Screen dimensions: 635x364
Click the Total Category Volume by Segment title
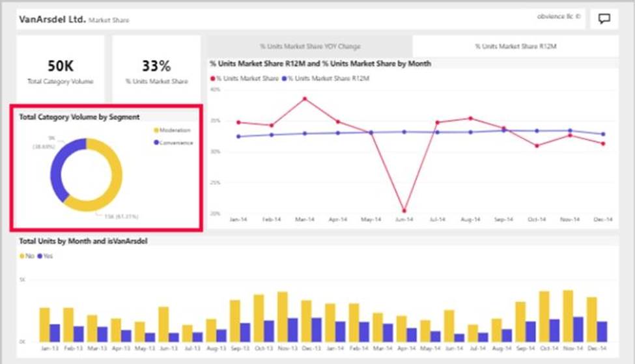pyautogui.click(x=79, y=117)
